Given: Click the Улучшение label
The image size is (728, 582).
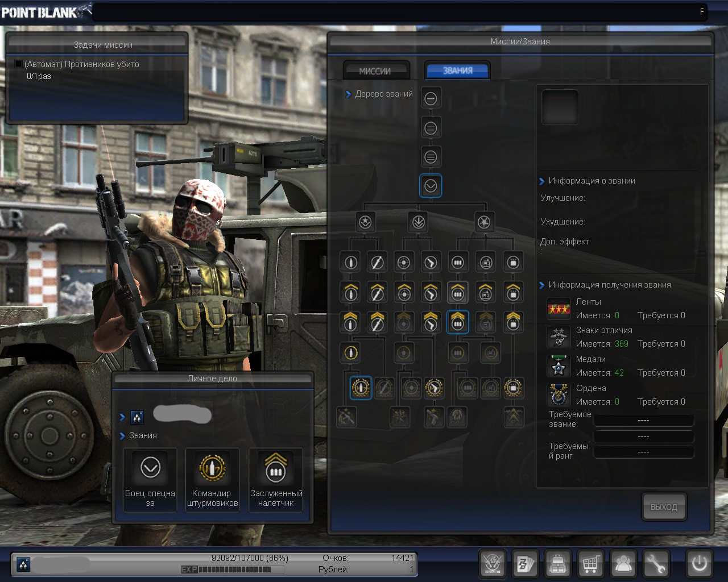Looking at the screenshot, I should point(562,198).
